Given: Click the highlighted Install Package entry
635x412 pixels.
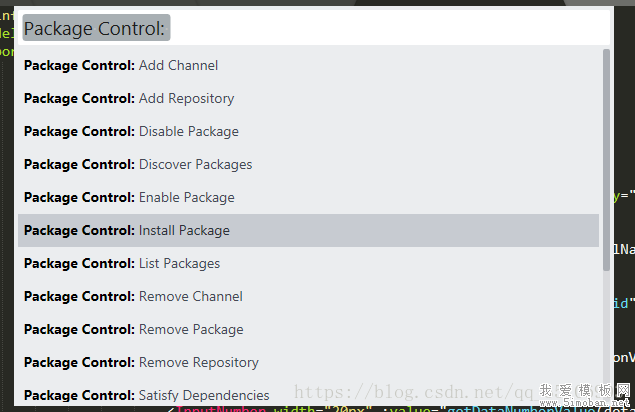Looking at the screenshot, I should pyautogui.click(x=127, y=231).
